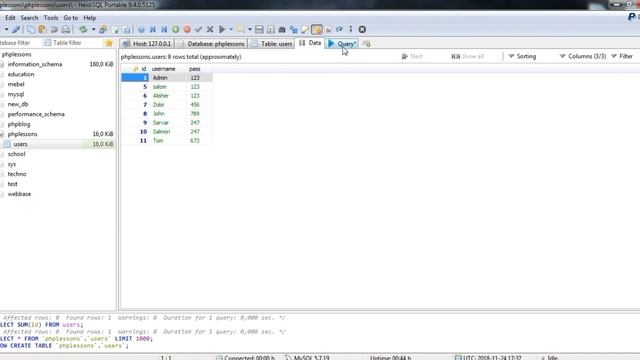
Task: Open the User manager icon
Action: click(x=103, y=29)
